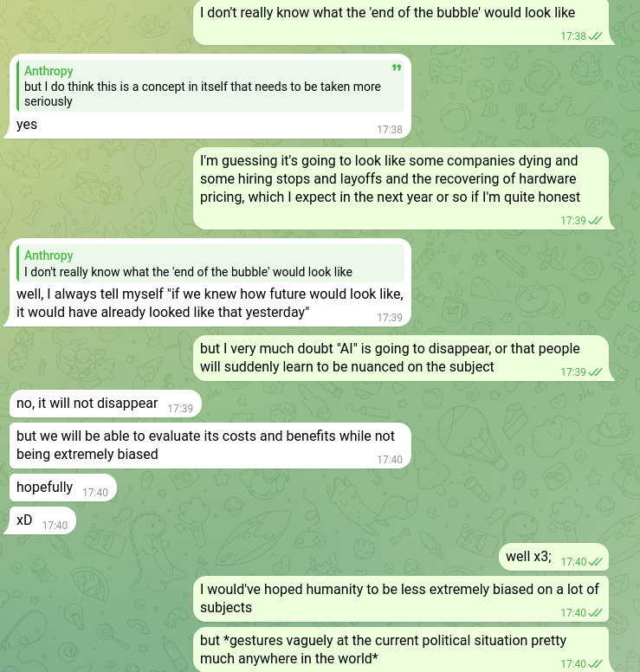This screenshot has width=640, height=672.
Task: Click Anthropy name in the first quoted reply
Action: coord(48,71)
